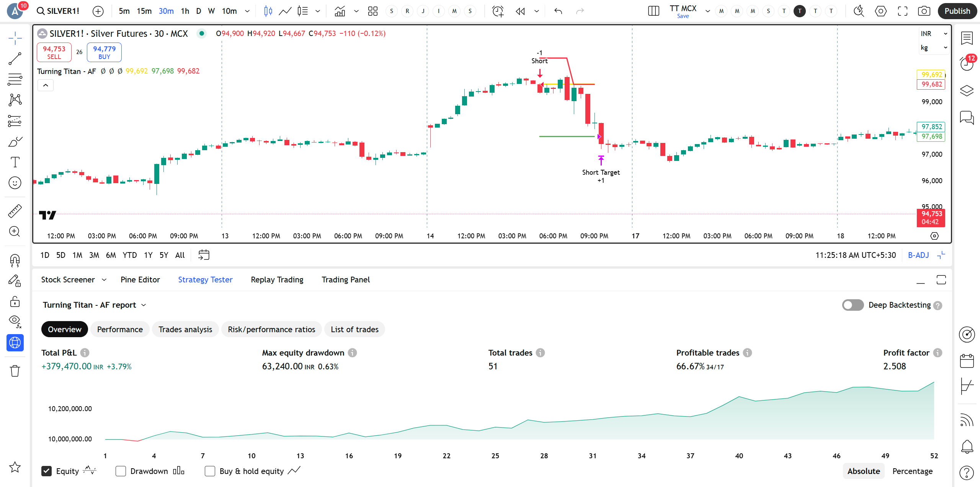This screenshot has width=980, height=487.
Task: Expand Turning Titan - AF report menu
Action: click(x=95, y=305)
